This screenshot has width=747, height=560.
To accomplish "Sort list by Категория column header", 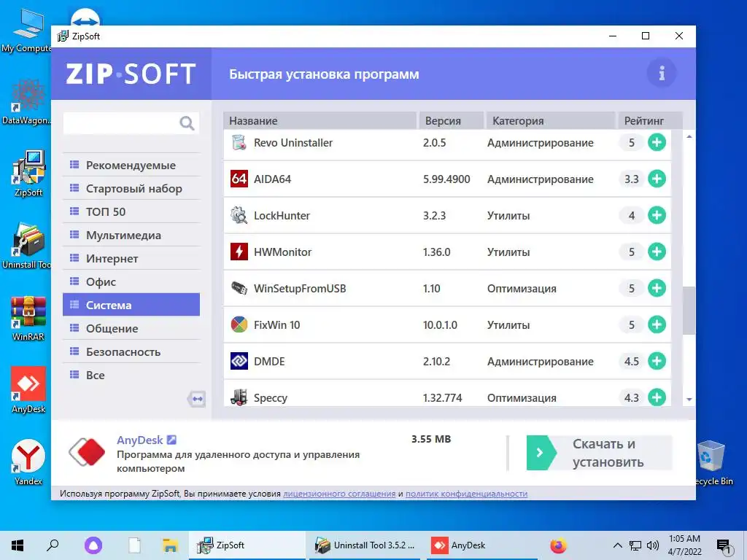I will coord(550,120).
